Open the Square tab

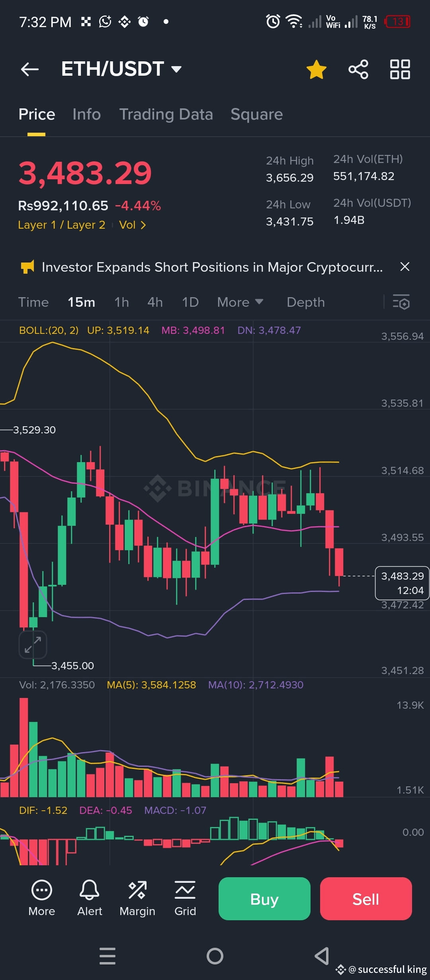[257, 114]
